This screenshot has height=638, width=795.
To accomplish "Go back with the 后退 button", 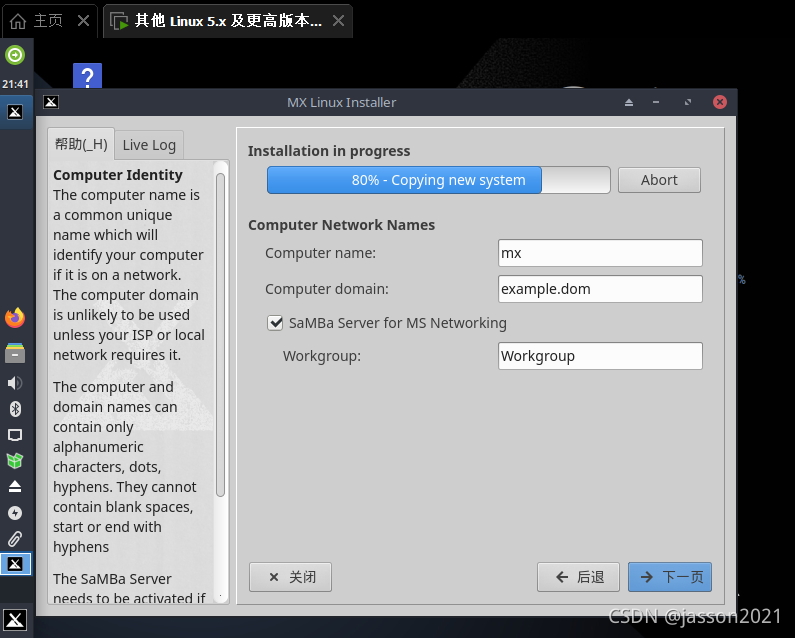I will click(x=579, y=577).
